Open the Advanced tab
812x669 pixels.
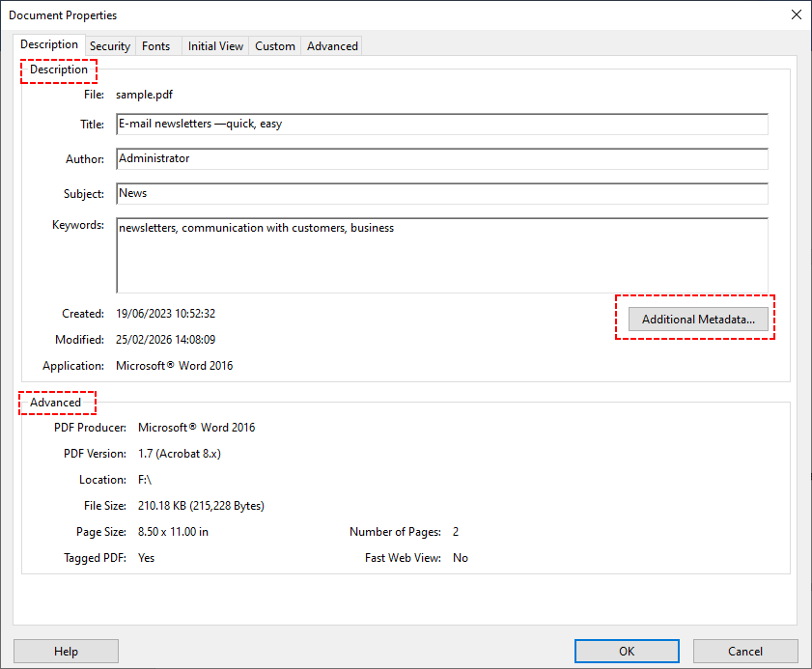(x=331, y=45)
